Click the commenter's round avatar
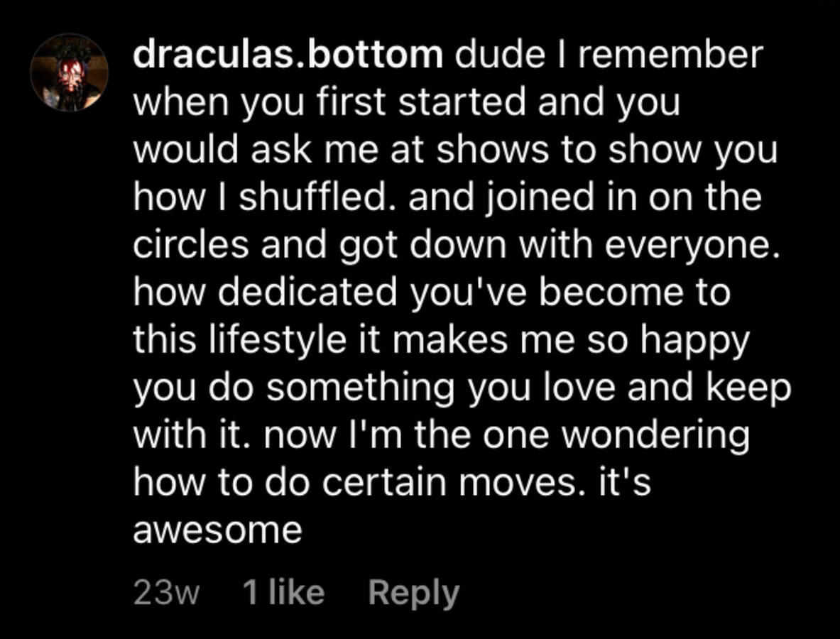The image size is (840, 639). tap(69, 73)
